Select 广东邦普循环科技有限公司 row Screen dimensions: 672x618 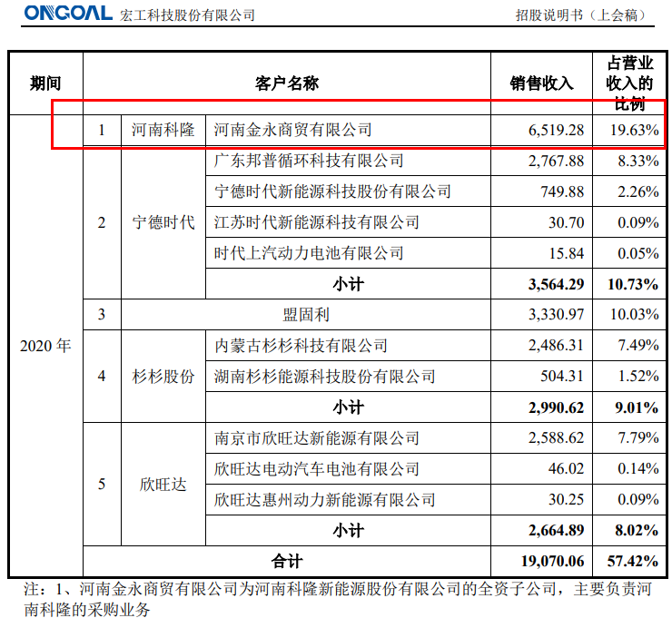tap(348, 161)
